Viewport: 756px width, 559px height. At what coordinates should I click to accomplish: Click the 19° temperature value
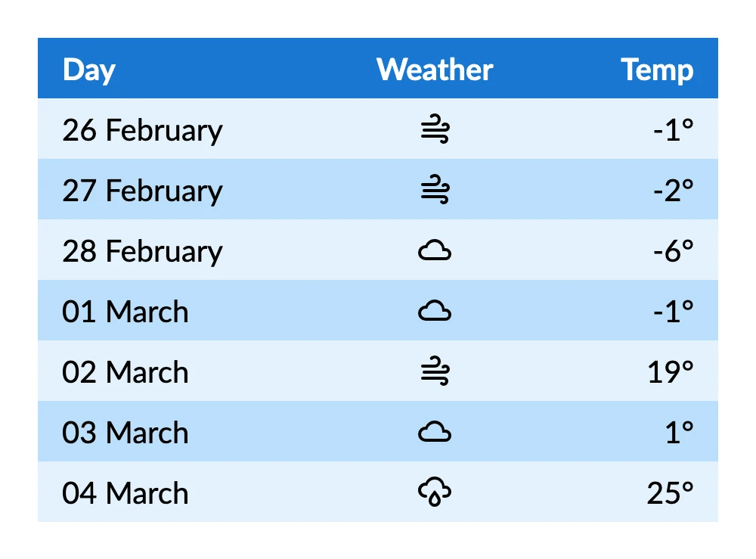coord(670,372)
